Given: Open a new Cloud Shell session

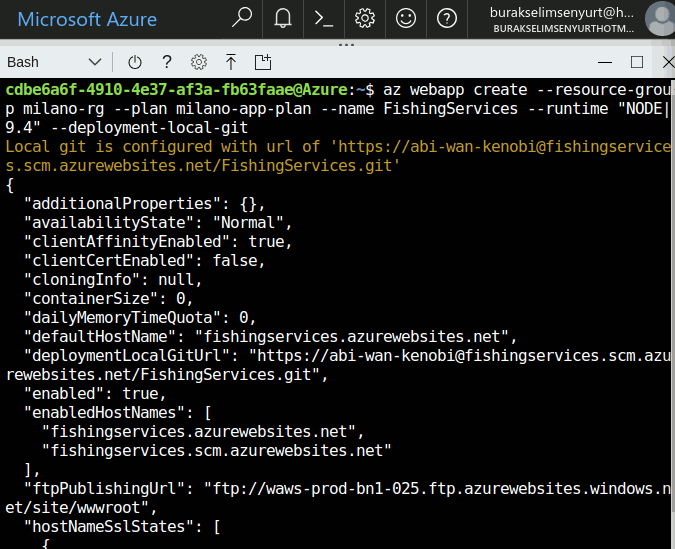Looking at the screenshot, I should tap(263, 62).
